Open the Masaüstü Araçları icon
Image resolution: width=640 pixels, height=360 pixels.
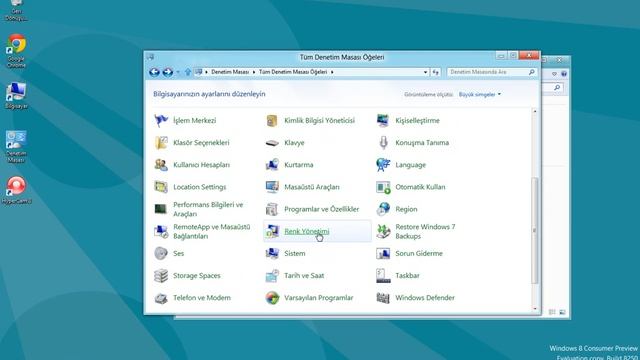[x=272, y=187]
